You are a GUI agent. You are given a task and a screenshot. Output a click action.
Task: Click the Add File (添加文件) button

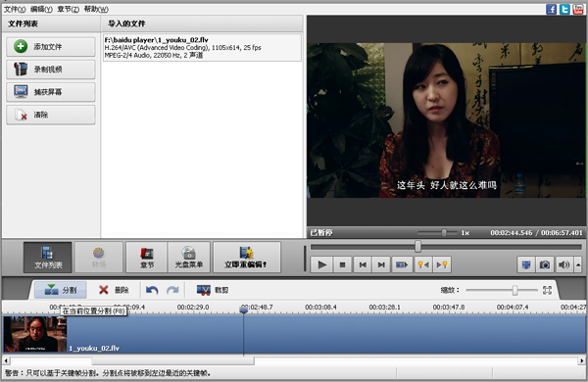51,47
